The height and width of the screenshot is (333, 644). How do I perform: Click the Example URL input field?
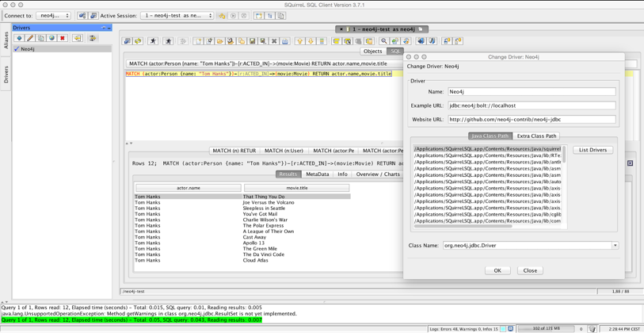pyautogui.click(x=532, y=105)
